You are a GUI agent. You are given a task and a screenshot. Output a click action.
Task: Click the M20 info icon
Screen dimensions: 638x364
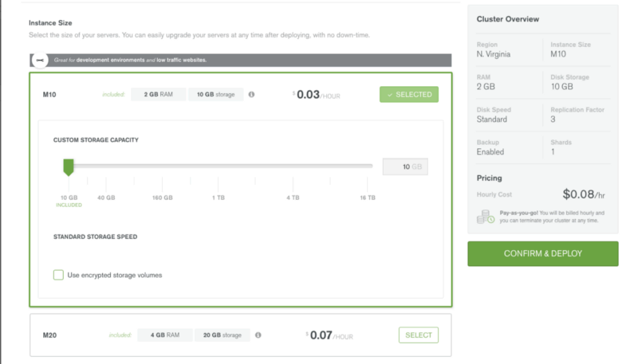258,335
